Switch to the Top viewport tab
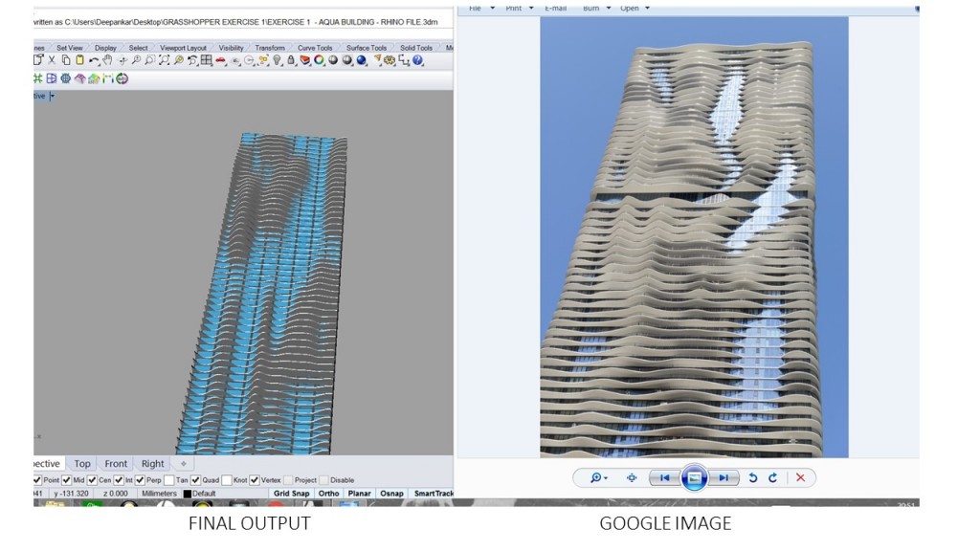This screenshot has width=980, height=551. pyautogui.click(x=82, y=464)
